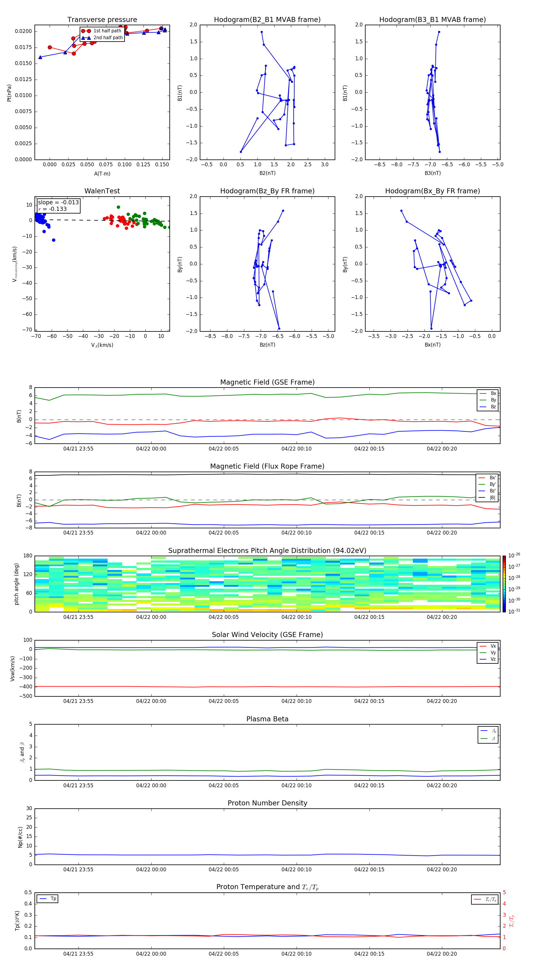Viewport: 535px width, 980px height.
Task: Select the β legend entry in Plasma Beta
Action: click(x=488, y=739)
